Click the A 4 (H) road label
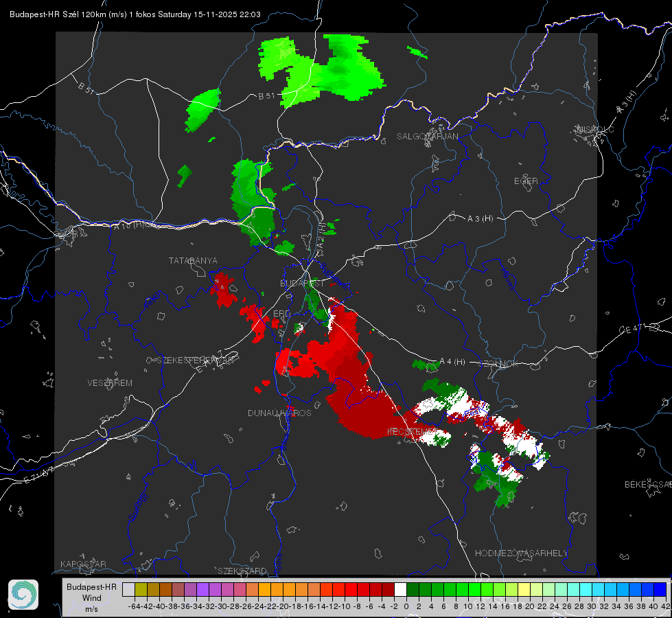This screenshot has height=618, width=672. click(x=452, y=362)
